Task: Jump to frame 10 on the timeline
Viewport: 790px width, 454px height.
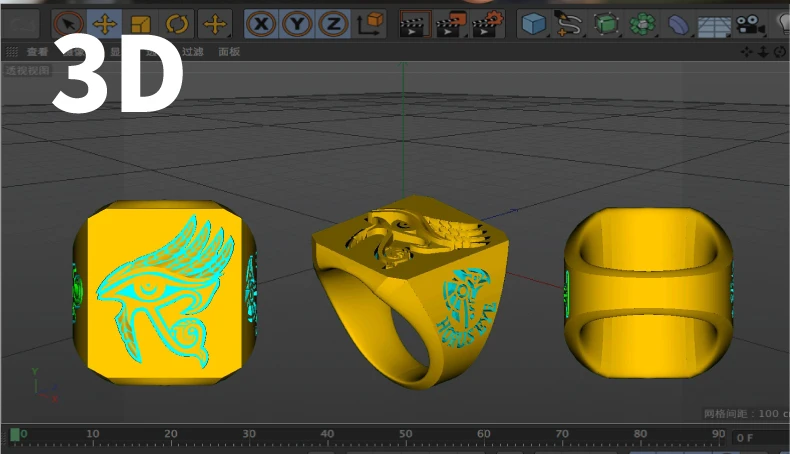Action: click(x=93, y=434)
